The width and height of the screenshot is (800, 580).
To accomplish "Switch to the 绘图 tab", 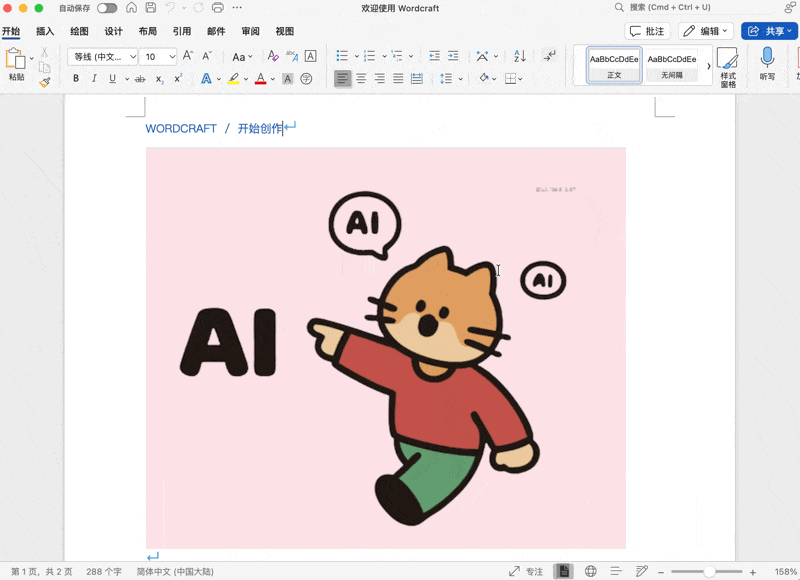I will 79,31.
